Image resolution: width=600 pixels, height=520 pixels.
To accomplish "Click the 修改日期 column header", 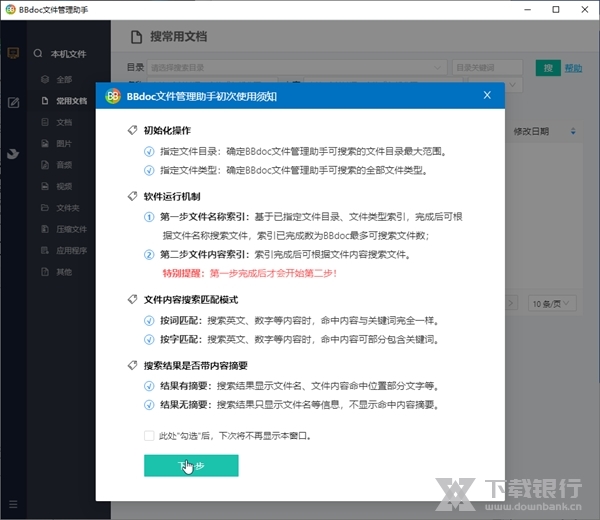I will [531, 132].
